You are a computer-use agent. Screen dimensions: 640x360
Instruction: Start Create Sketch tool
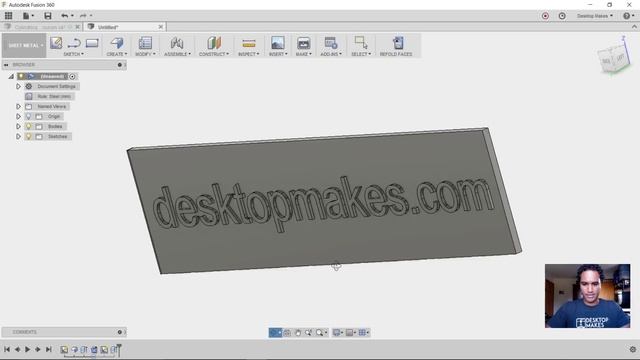(x=56, y=43)
